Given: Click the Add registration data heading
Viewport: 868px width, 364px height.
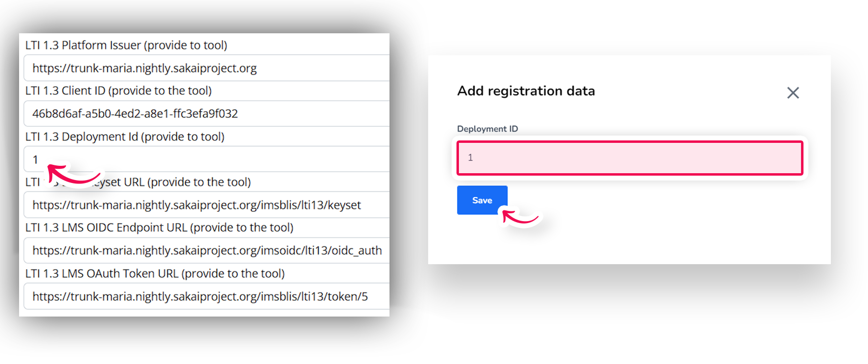Looking at the screenshot, I should click(x=526, y=91).
